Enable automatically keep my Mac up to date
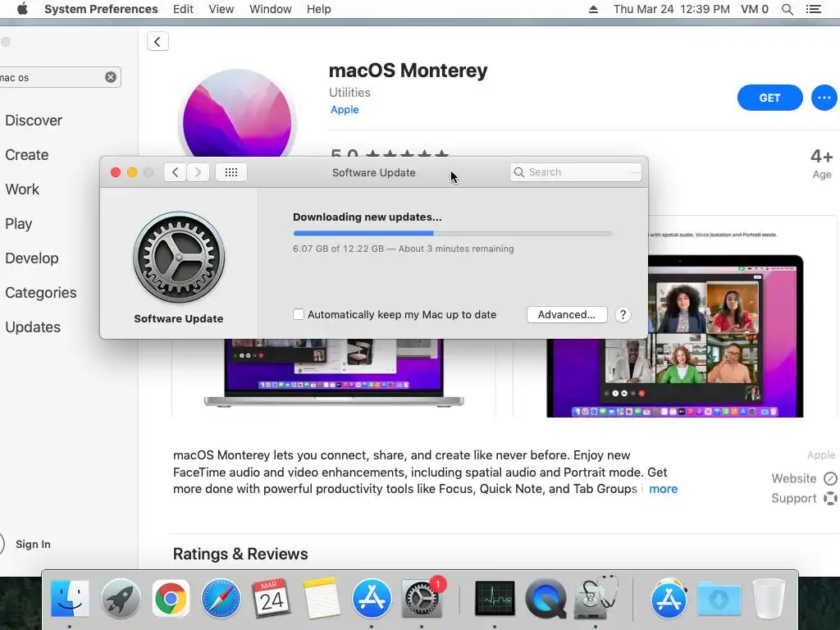The width and height of the screenshot is (840, 630). coord(299,314)
